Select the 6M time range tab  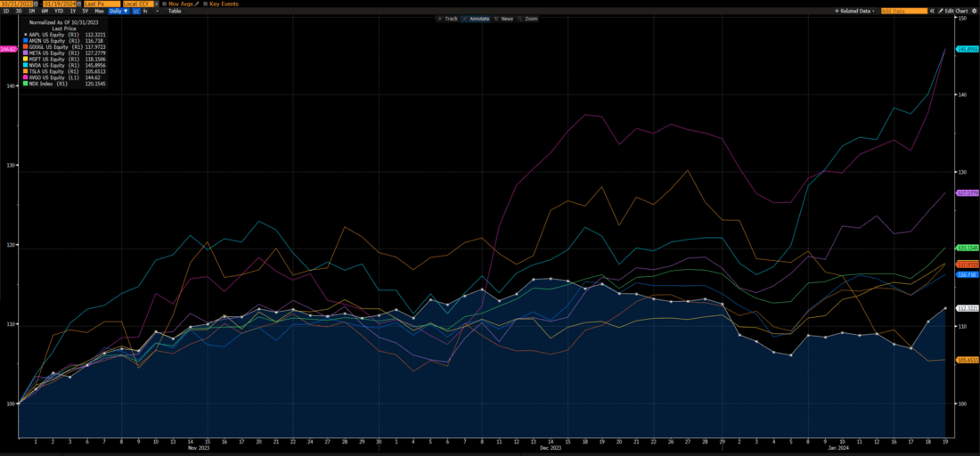point(45,12)
